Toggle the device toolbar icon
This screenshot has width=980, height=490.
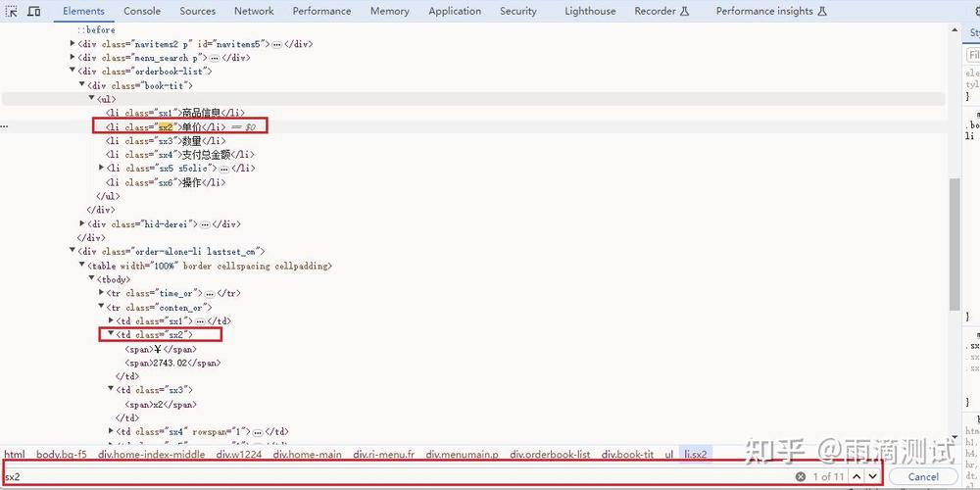[x=34, y=11]
